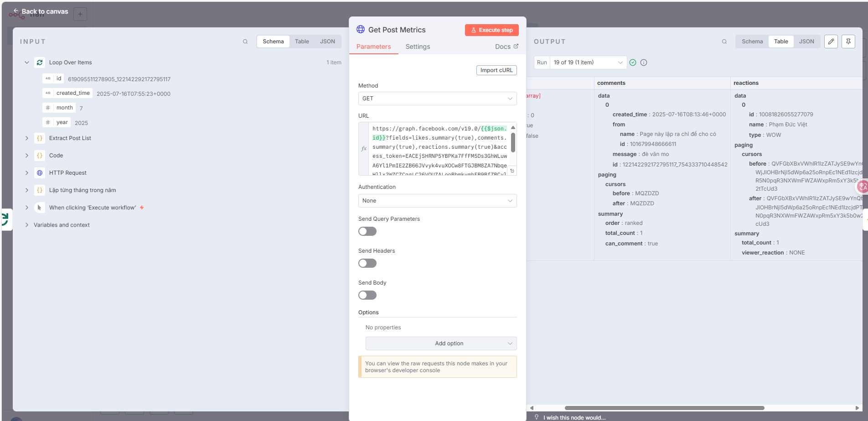Enable the Send Query Parameters toggle
Screen dimensions: 868x421
click(367, 231)
